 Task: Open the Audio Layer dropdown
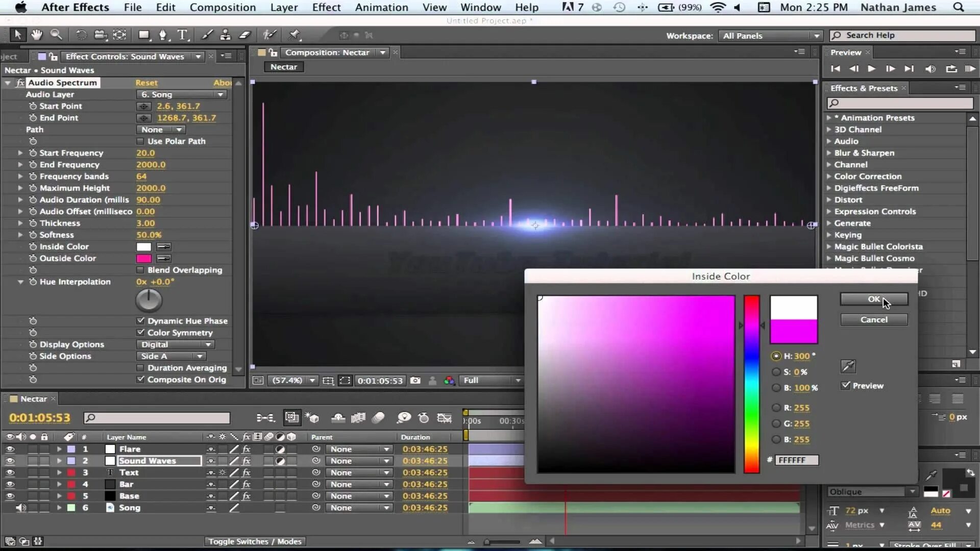[x=182, y=94]
